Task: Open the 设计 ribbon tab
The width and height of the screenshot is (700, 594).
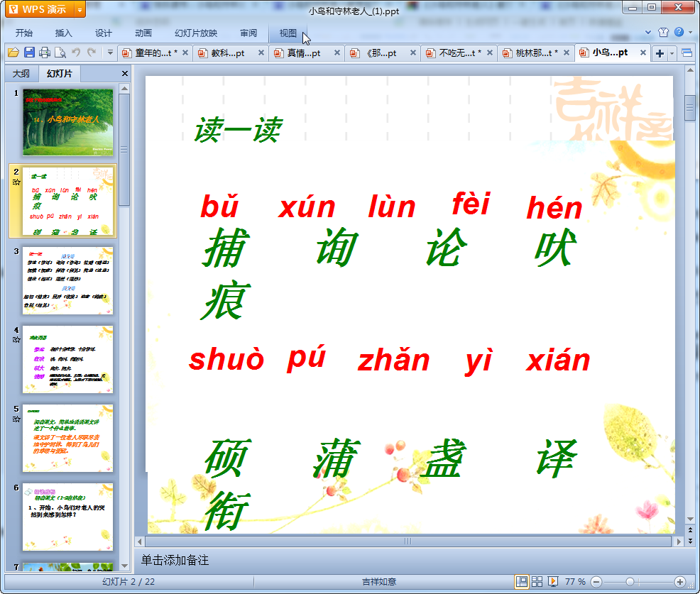Action: pos(103,33)
